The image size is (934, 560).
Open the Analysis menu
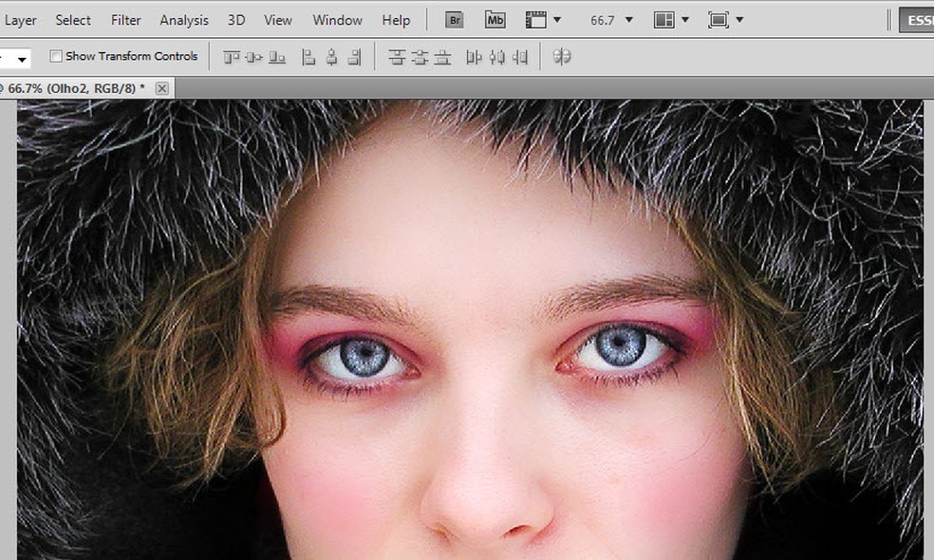(183, 20)
